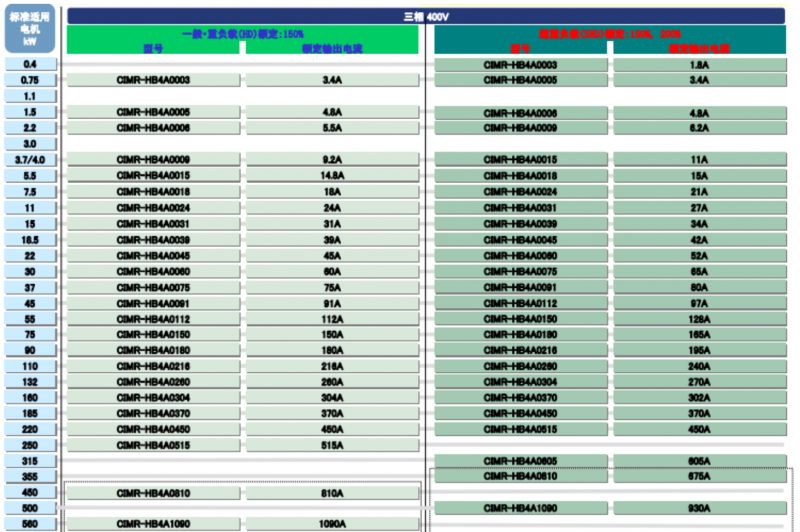The image size is (800, 532).
Task: Select the 1.8A current cell
Action: click(699, 65)
